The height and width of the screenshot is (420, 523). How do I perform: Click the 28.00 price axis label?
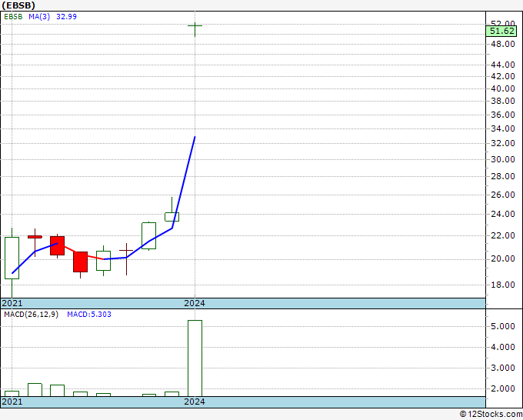tap(503, 176)
